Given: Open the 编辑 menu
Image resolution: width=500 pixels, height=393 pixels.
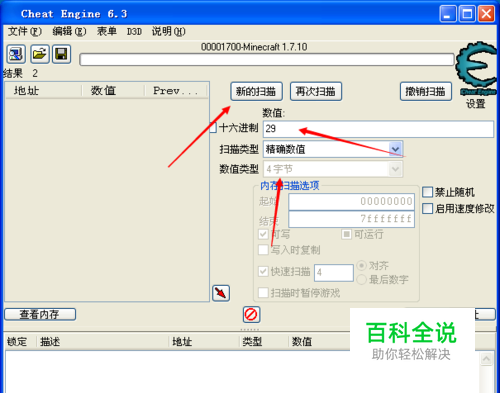Looking at the screenshot, I should (x=69, y=32).
